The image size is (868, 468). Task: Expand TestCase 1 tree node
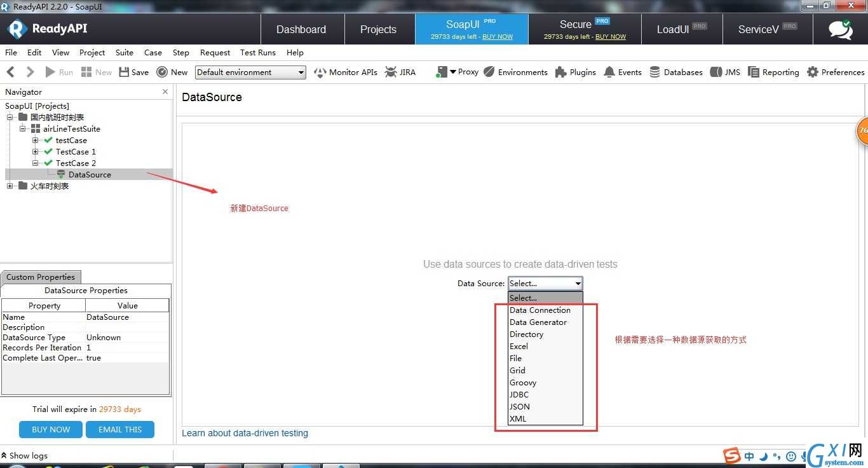pyautogui.click(x=36, y=151)
